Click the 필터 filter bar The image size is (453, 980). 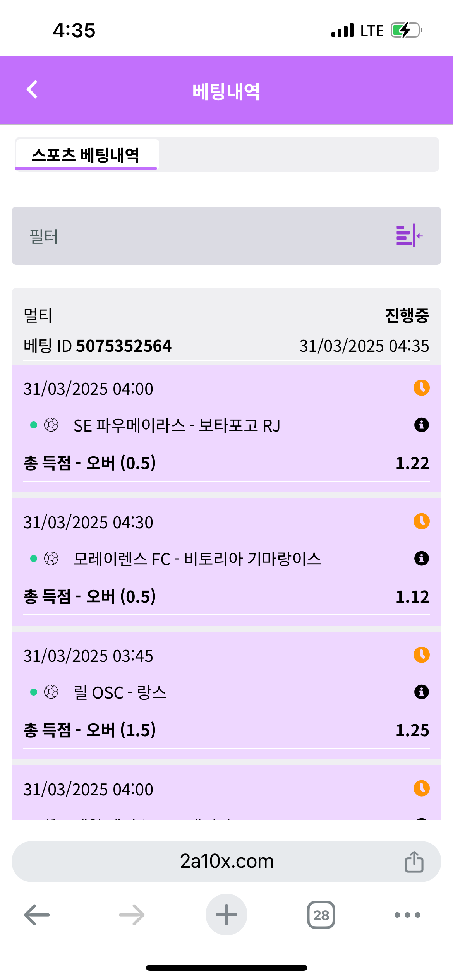(194, 236)
